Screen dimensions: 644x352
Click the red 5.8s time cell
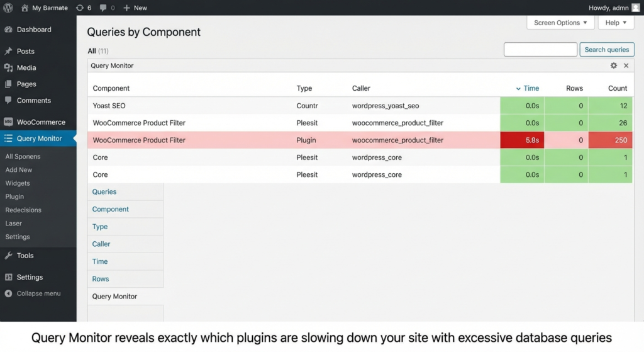click(x=522, y=140)
